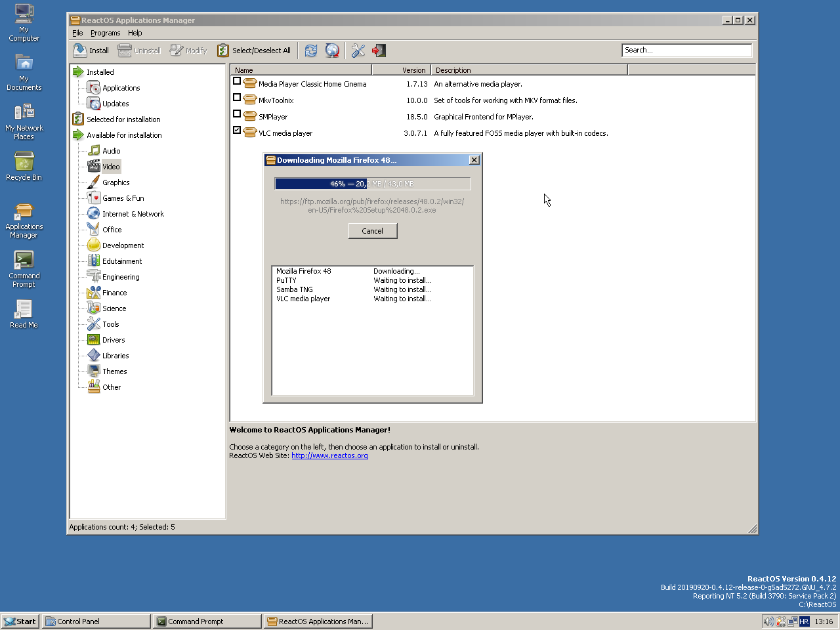This screenshot has height=630, width=840.
Task: Open the Audio category
Action: click(x=111, y=151)
